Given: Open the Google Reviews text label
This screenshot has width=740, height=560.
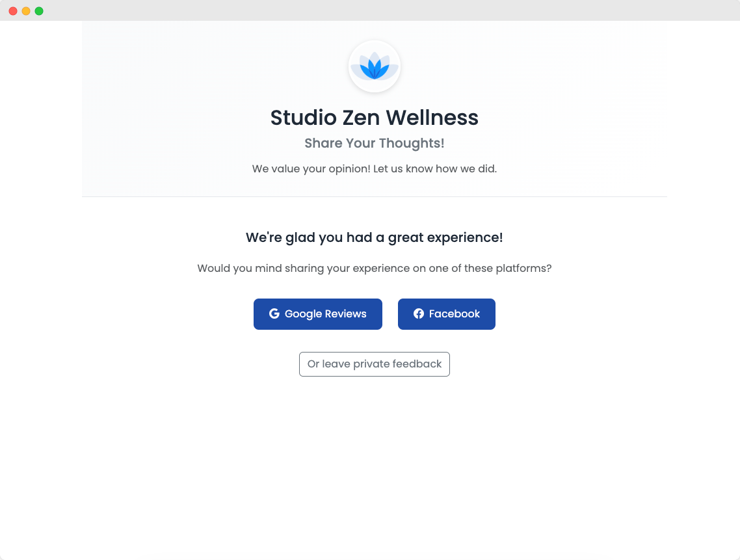Looking at the screenshot, I should click(x=325, y=314).
